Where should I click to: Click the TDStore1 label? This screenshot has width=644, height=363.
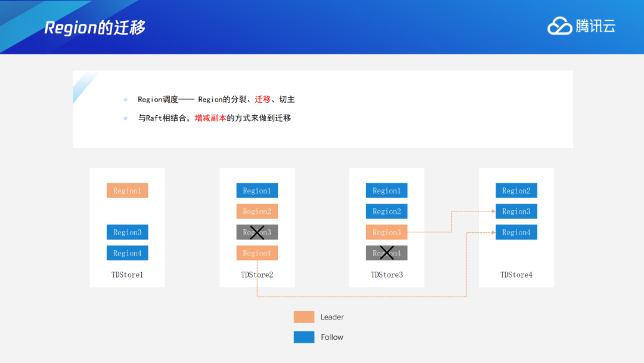(x=128, y=275)
